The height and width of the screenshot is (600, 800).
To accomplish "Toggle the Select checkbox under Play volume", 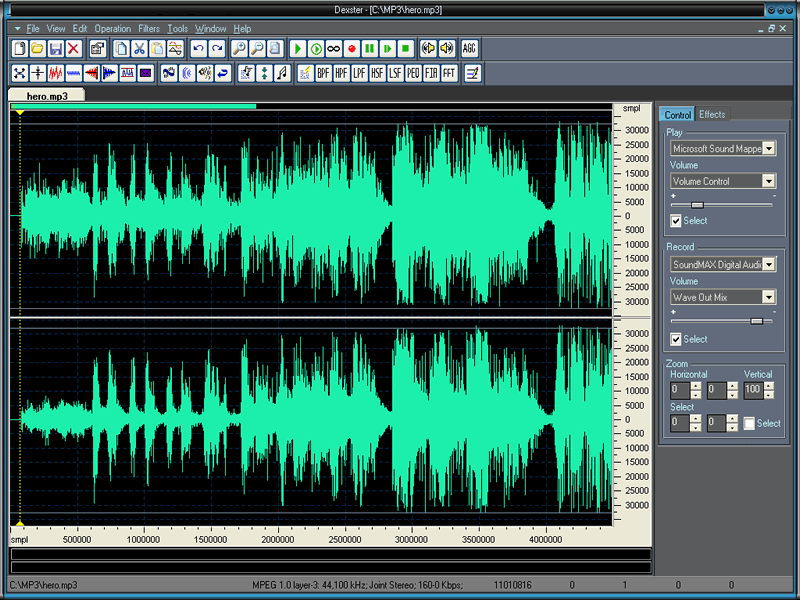I will pos(676,221).
